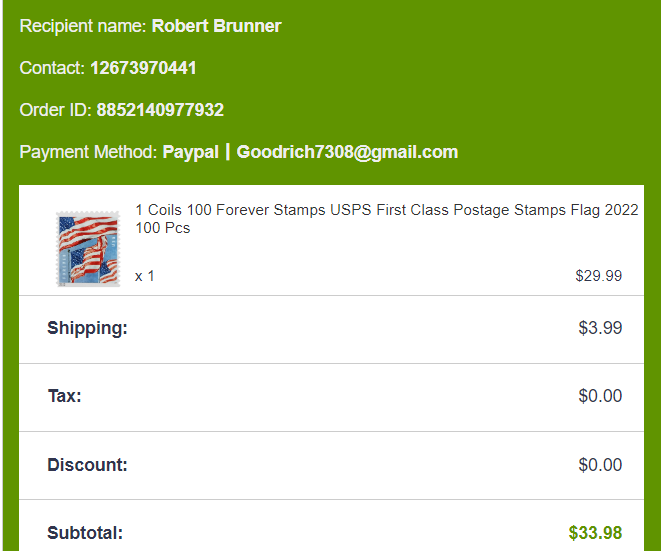
Task: Click the Tax label
Action: [x=65, y=396]
